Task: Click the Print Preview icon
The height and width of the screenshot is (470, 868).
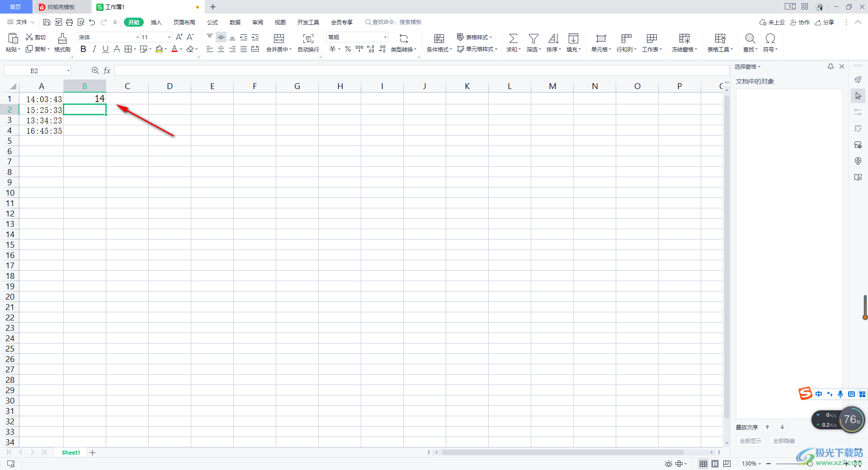Action: coord(81,22)
